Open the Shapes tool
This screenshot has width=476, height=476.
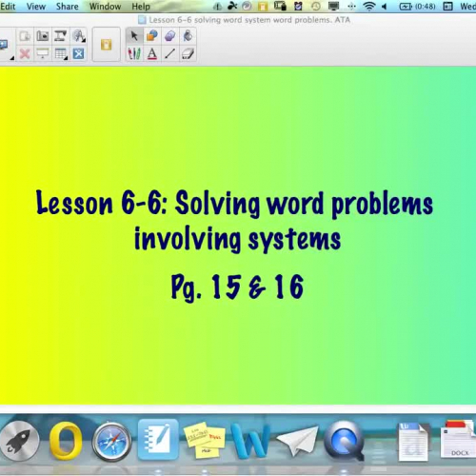pos(152,36)
